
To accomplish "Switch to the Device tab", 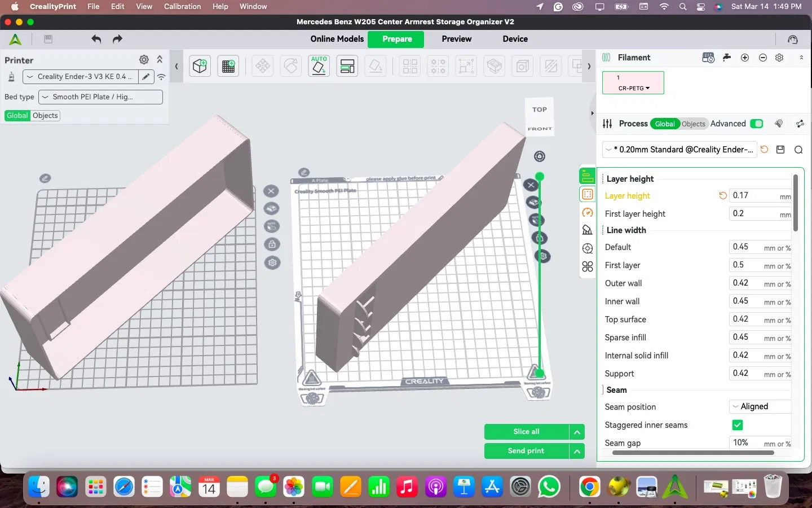I will point(515,39).
